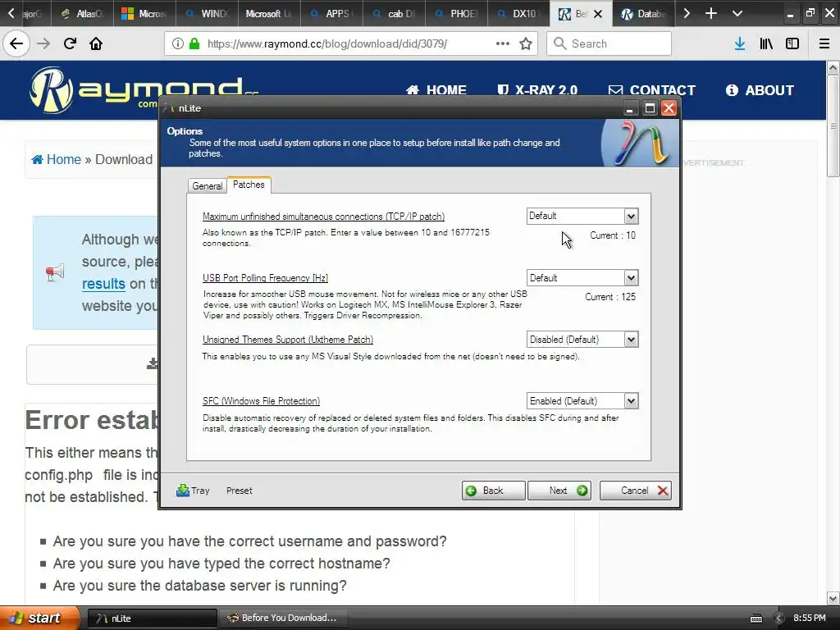Expand hidden tray icons arrow

tap(778, 619)
